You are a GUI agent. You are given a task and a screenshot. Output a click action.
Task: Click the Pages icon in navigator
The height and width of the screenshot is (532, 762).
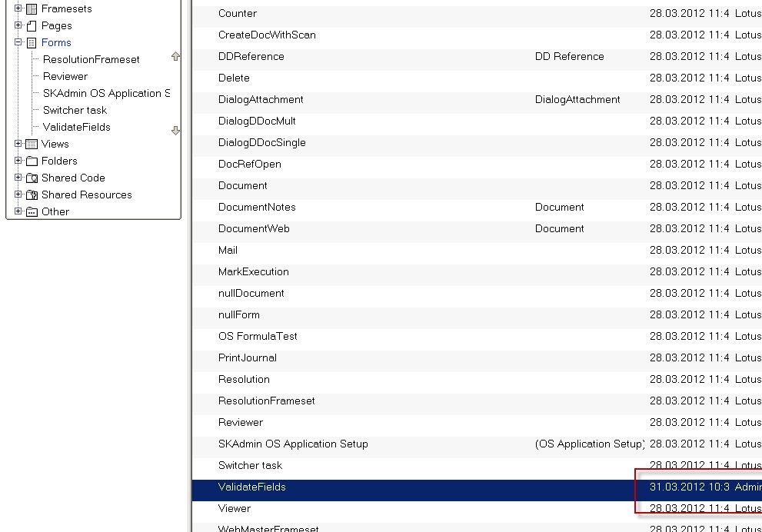[32, 26]
